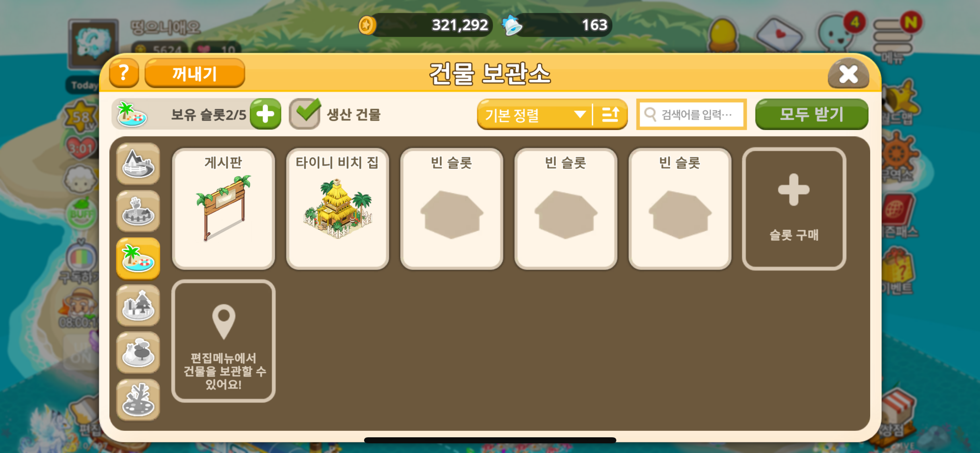Select the round tree island category icon

[138, 353]
